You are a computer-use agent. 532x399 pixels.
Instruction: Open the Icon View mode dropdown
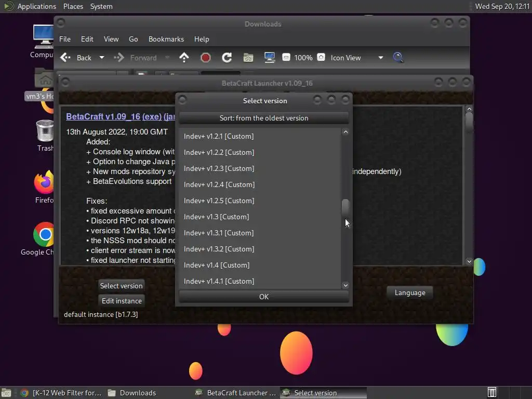click(357, 58)
